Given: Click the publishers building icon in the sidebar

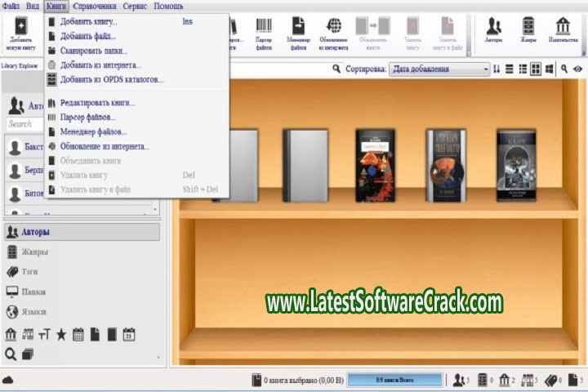Looking at the screenshot, I should click(11, 334).
